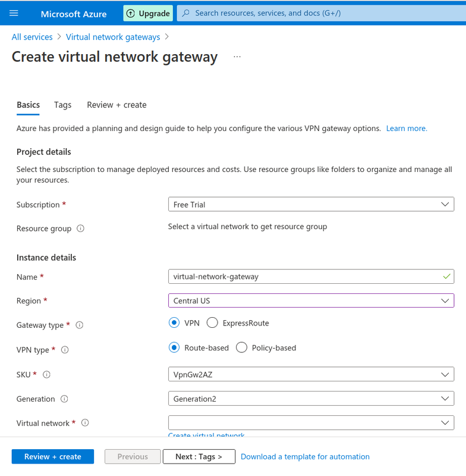Select ExpressRoute gateway type
Image resolution: width=466 pixels, height=476 pixels.
click(212, 322)
